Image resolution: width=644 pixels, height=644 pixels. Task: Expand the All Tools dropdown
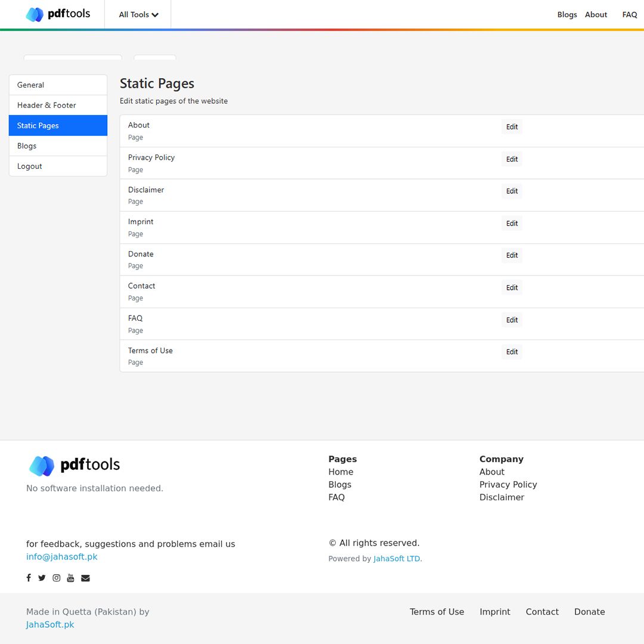pos(138,14)
